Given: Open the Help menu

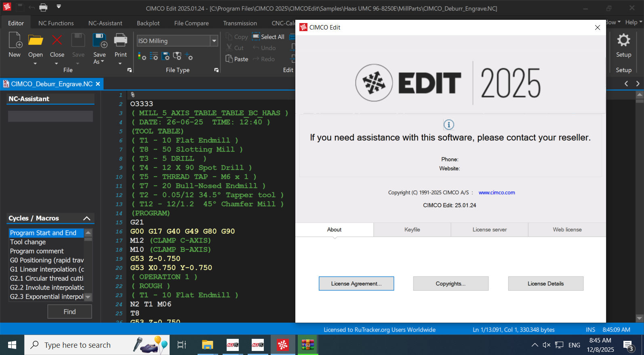Looking at the screenshot, I should click(x=633, y=22).
